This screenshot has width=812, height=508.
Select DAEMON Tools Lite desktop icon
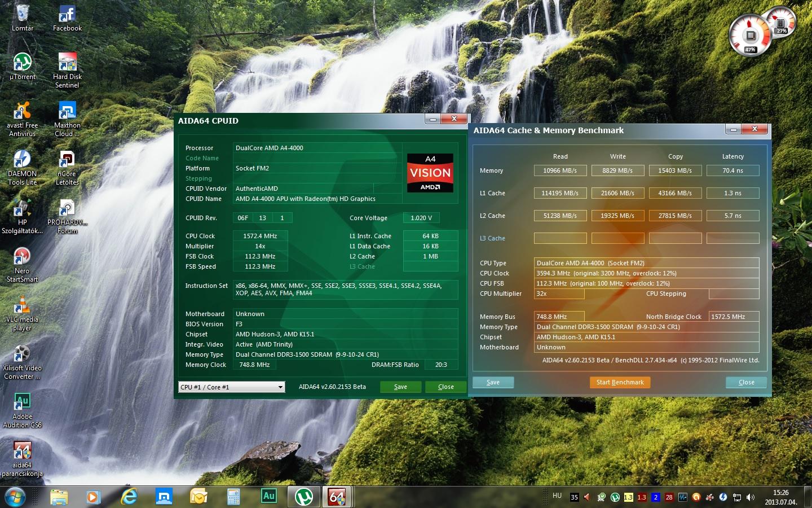23,167
